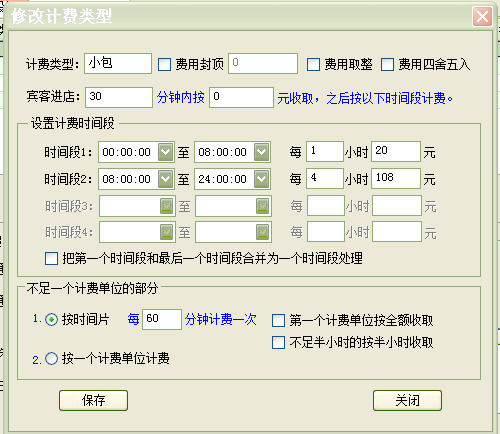Select the 按时间片 radio button
The width and height of the screenshot is (500, 434).
[51, 320]
